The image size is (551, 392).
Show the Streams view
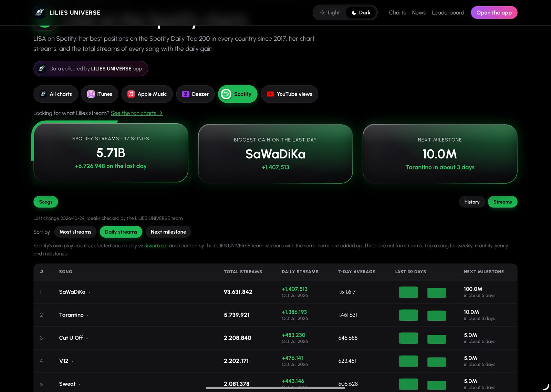tap(502, 202)
